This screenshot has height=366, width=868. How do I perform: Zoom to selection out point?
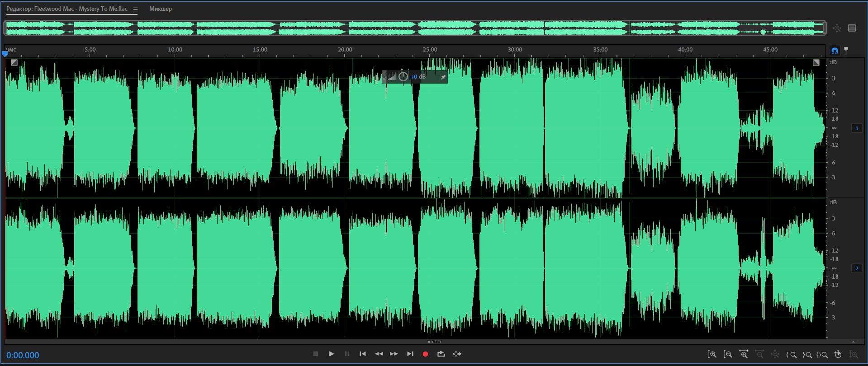click(x=807, y=355)
